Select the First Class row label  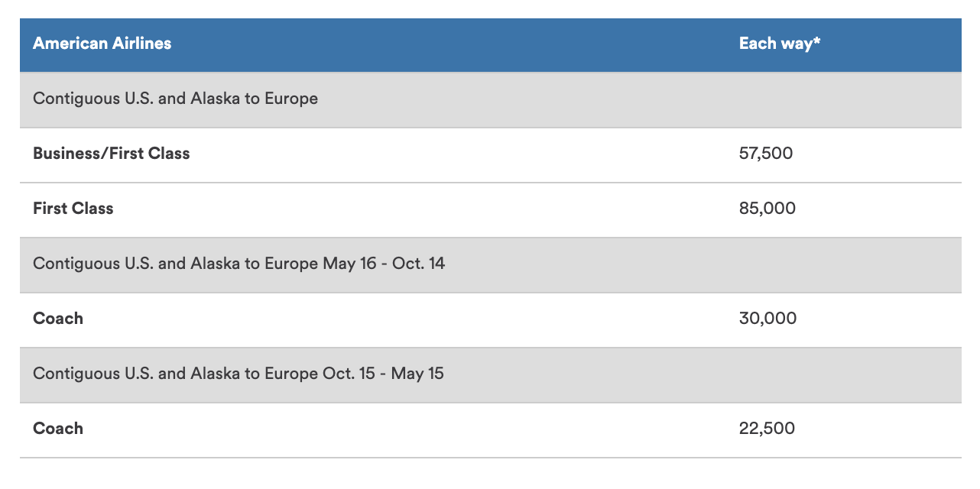point(73,209)
